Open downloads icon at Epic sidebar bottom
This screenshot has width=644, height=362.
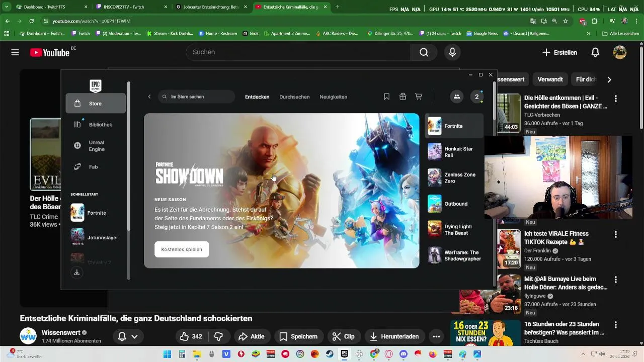tap(77, 272)
